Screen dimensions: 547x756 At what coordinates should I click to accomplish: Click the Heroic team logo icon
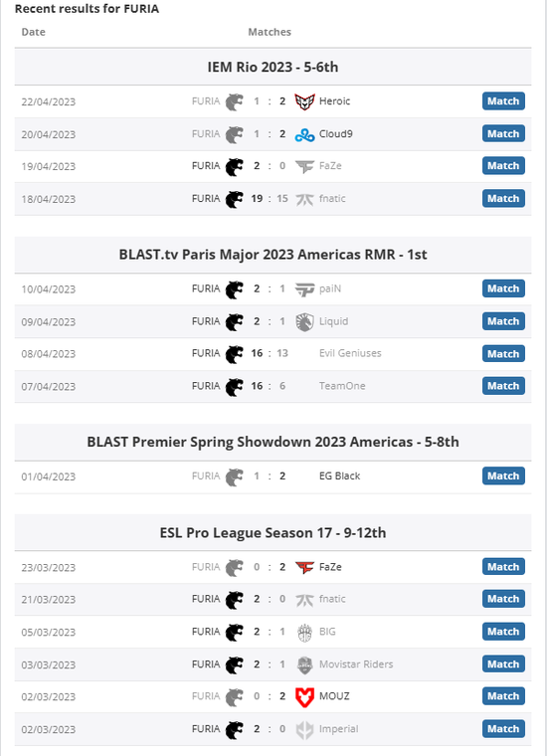point(304,101)
